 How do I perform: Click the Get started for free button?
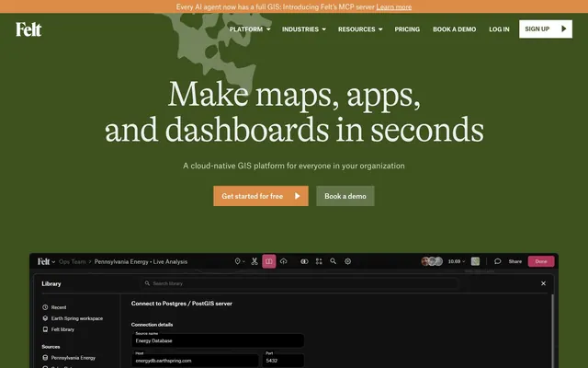(261, 196)
